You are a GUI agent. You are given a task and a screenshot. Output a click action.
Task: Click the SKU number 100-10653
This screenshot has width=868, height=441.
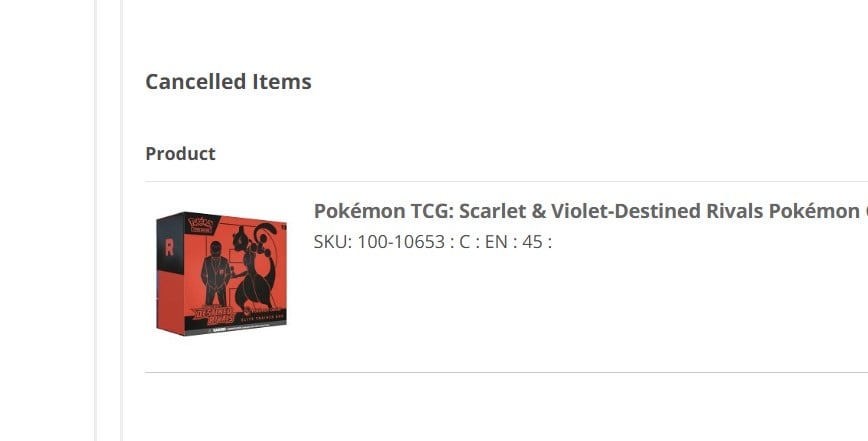pos(400,241)
